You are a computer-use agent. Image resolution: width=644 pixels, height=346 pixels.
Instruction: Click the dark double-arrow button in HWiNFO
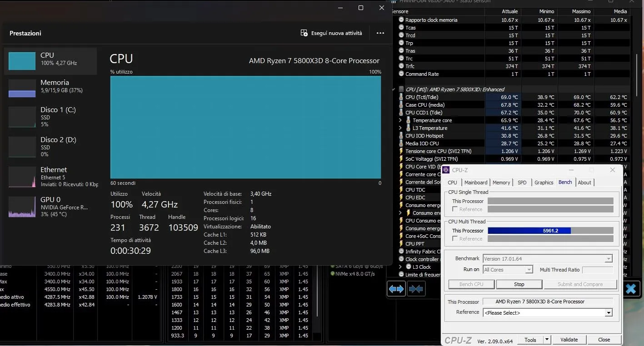416,289
